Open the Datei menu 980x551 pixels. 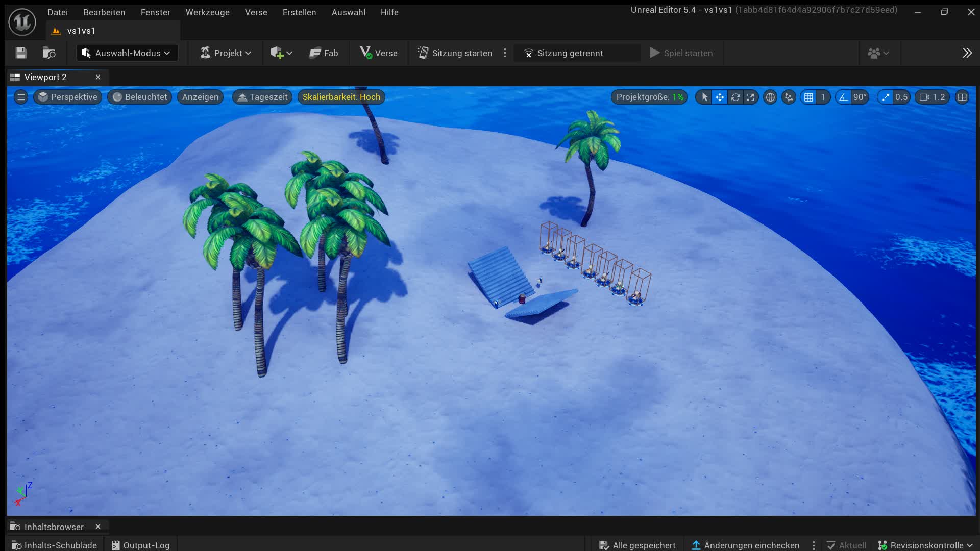(58, 12)
